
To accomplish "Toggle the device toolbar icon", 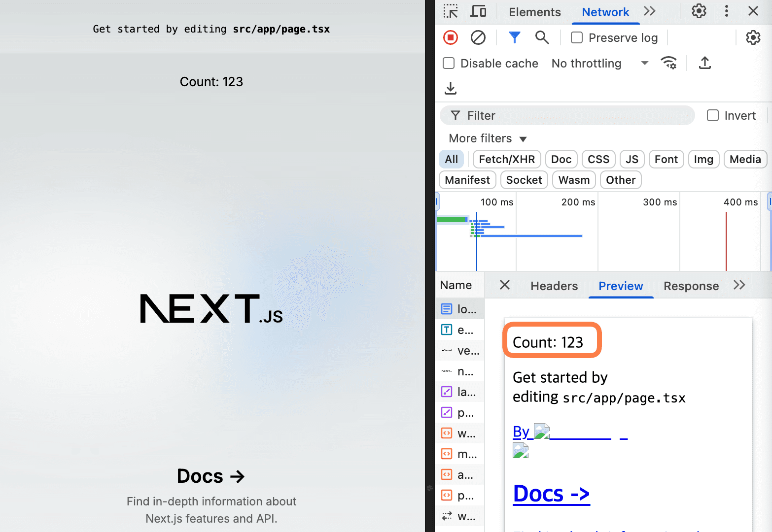I will click(478, 11).
